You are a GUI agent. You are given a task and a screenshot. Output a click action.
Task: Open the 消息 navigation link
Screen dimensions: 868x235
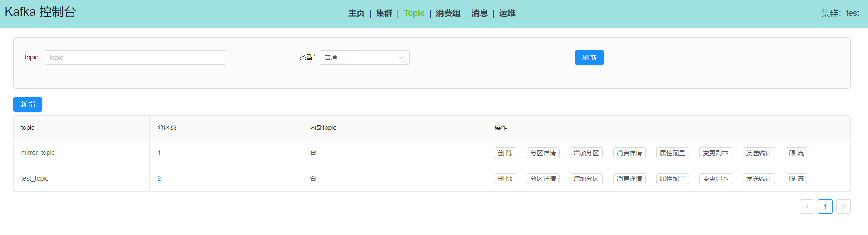[x=479, y=13]
